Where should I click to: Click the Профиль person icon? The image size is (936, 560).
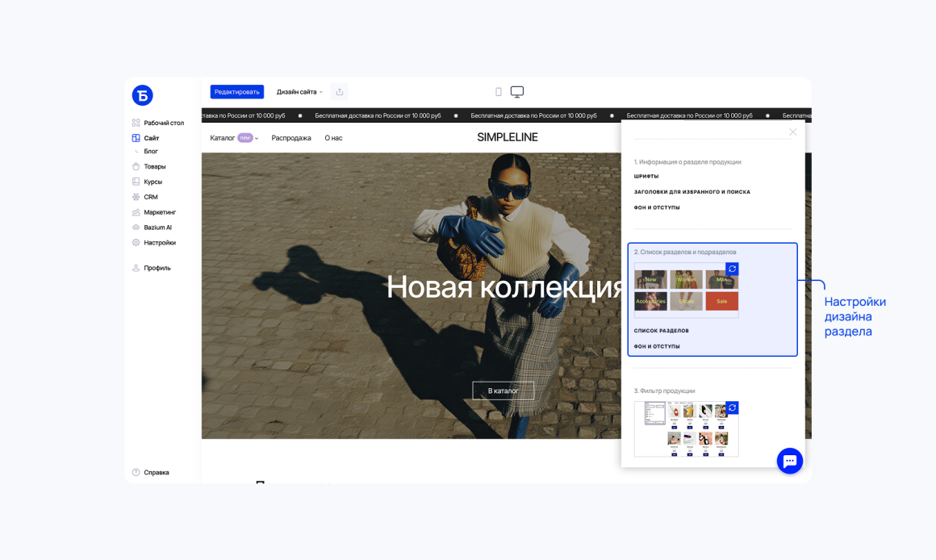pos(136,268)
